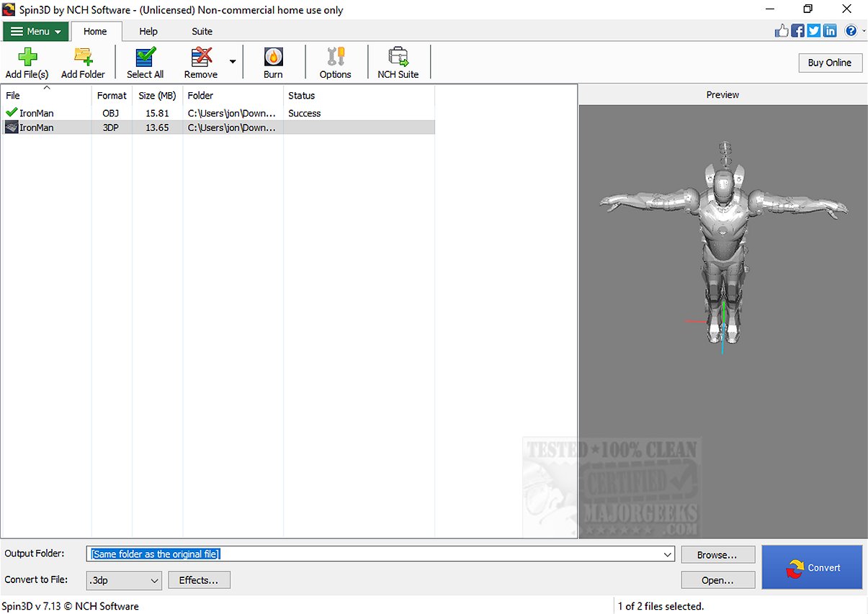Expand the help icon dropdown arrow
This screenshot has height=614, width=868.
[862, 31]
